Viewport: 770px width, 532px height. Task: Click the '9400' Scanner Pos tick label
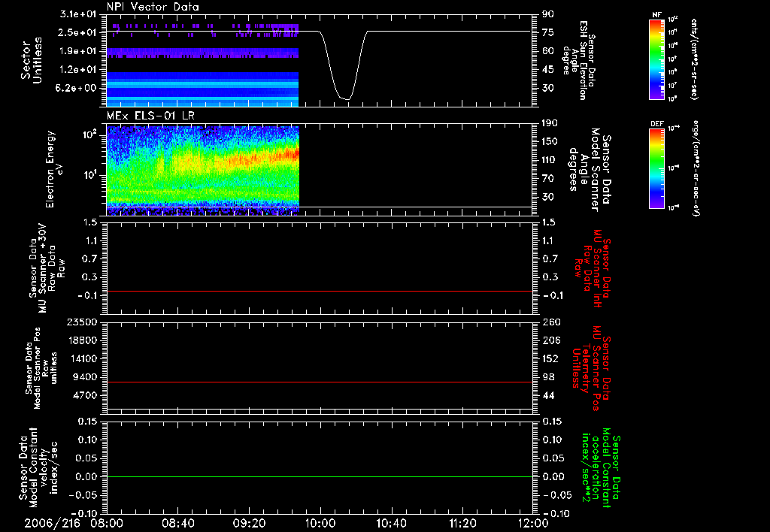point(84,377)
